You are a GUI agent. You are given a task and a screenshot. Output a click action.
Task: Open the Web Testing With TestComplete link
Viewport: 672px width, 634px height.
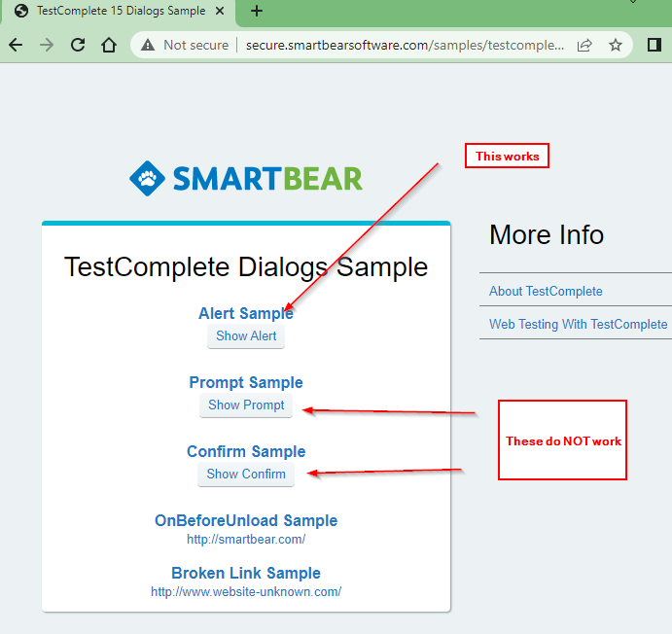pos(578,324)
